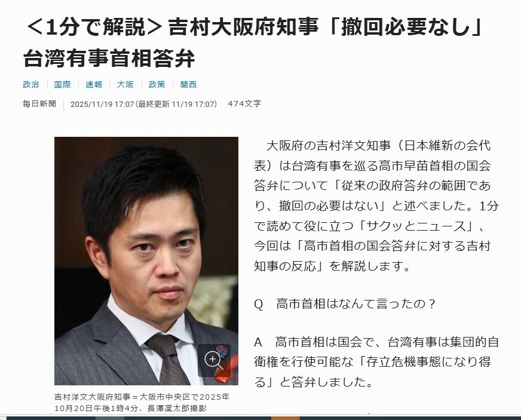Open the 関西 tag link
521x420 pixels.
(188, 84)
